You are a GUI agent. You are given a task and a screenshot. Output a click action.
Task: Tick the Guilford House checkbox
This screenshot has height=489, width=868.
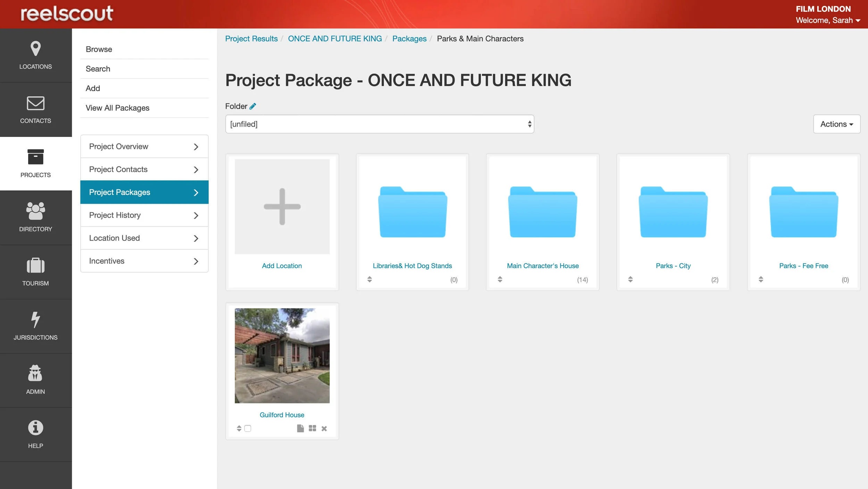tap(248, 429)
